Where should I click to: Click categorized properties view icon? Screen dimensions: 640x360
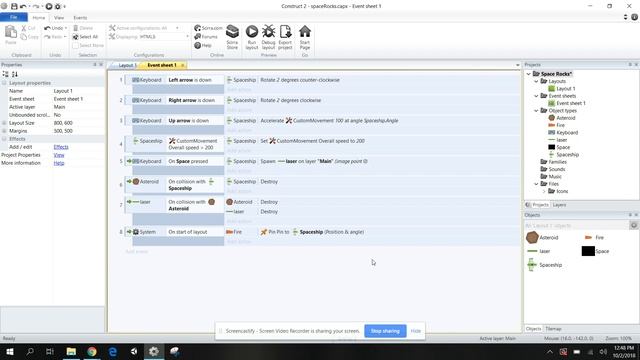[5, 74]
